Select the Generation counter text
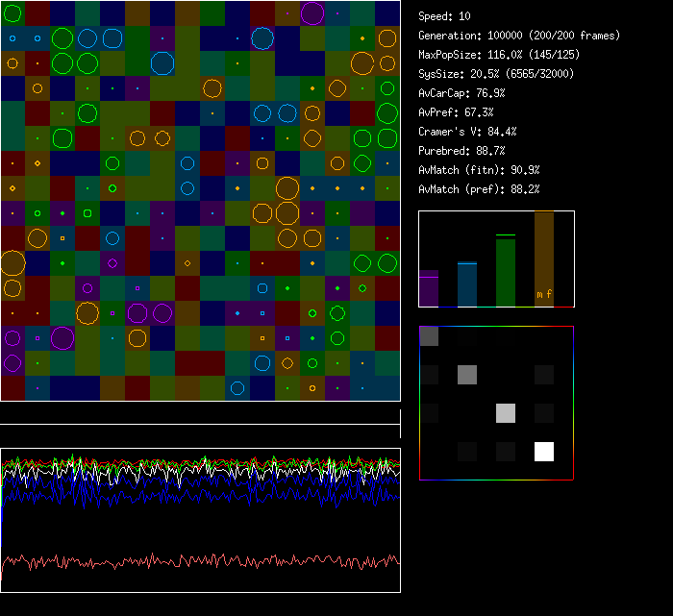673x616 pixels. coord(519,36)
